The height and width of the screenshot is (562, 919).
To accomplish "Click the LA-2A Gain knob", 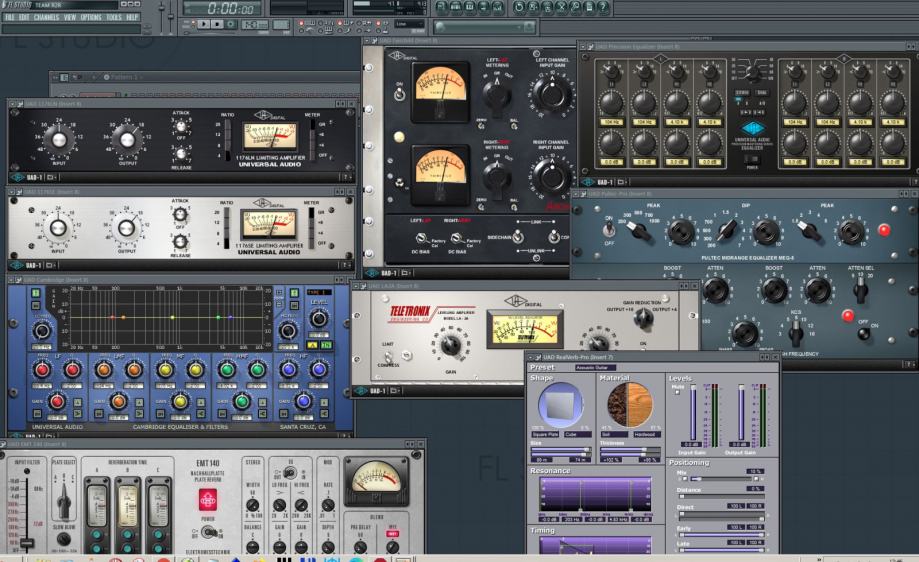I will (x=448, y=345).
